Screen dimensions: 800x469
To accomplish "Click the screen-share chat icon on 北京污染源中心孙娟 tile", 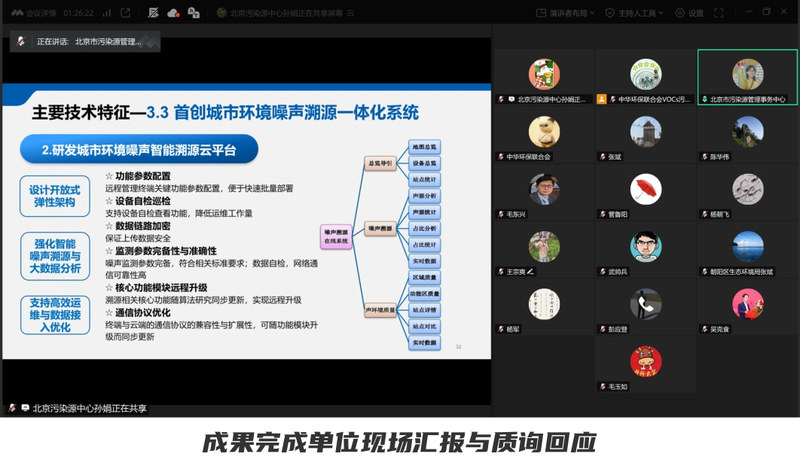I will point(511,99).
